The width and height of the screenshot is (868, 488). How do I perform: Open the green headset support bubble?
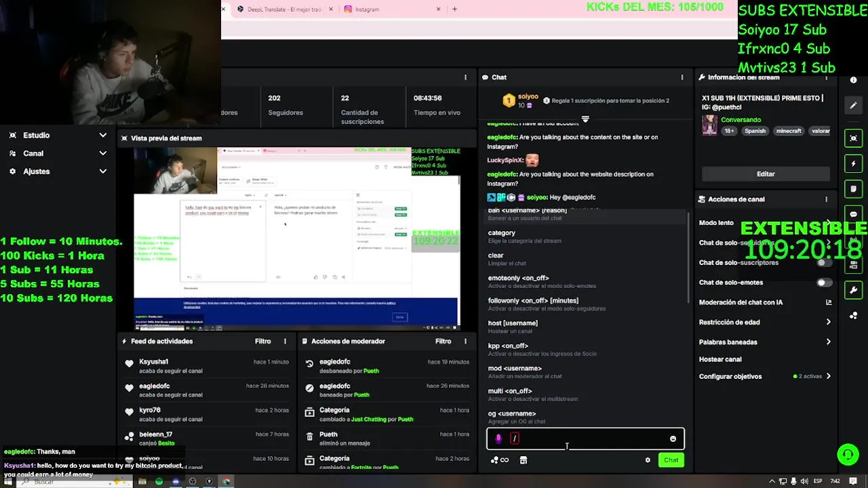click(848, 454)
